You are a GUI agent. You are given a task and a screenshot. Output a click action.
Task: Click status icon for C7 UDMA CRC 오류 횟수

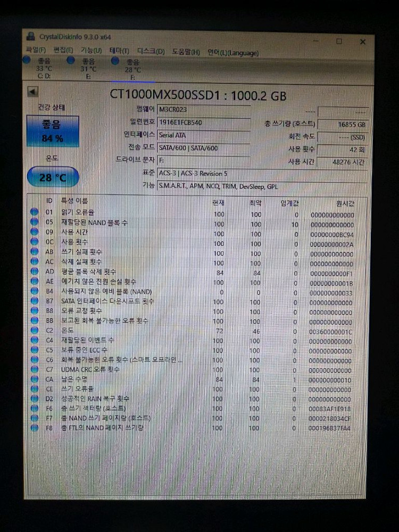35,369
